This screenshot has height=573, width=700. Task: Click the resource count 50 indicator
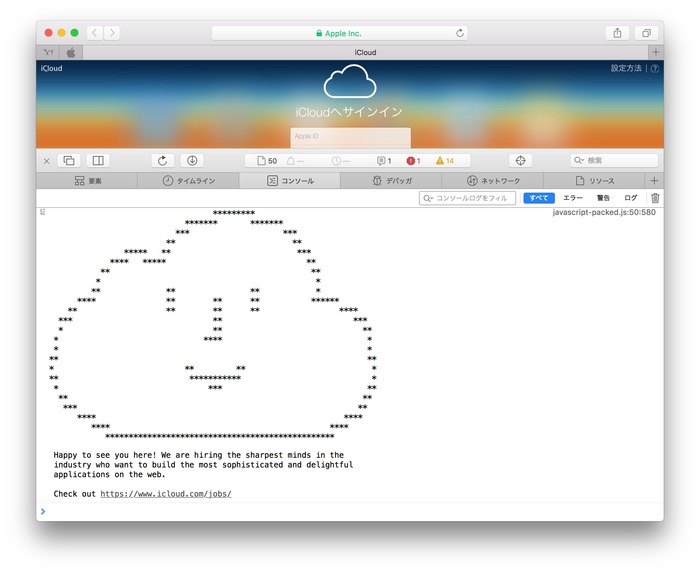click(x=267, y=161)
